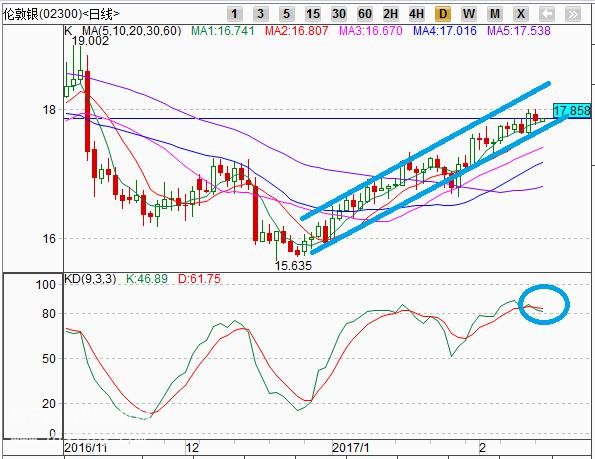Select the 4H timeframe

click(x=417, y=14)
